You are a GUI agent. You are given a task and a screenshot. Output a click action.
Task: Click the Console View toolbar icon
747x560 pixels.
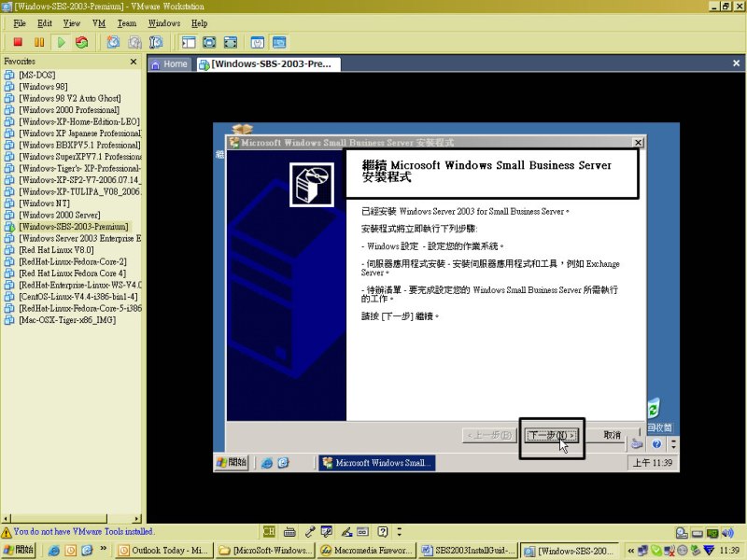(279, 42)
